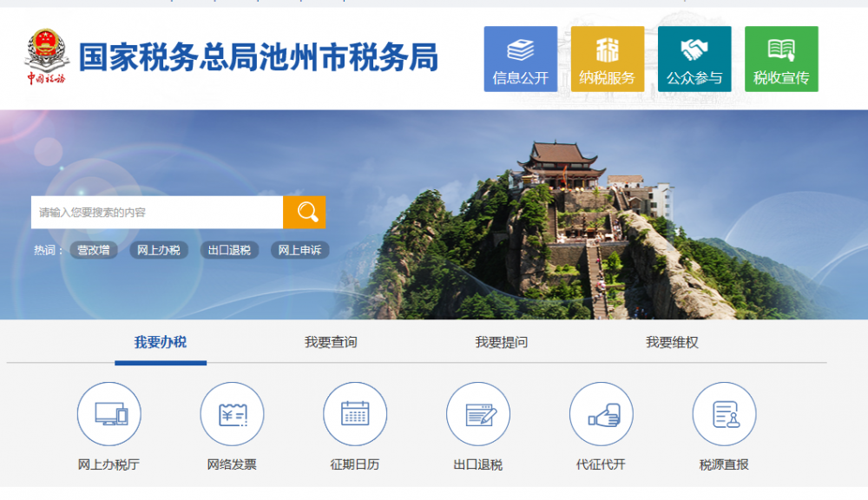Select the 代征代开 service icon

coord(600,415)
